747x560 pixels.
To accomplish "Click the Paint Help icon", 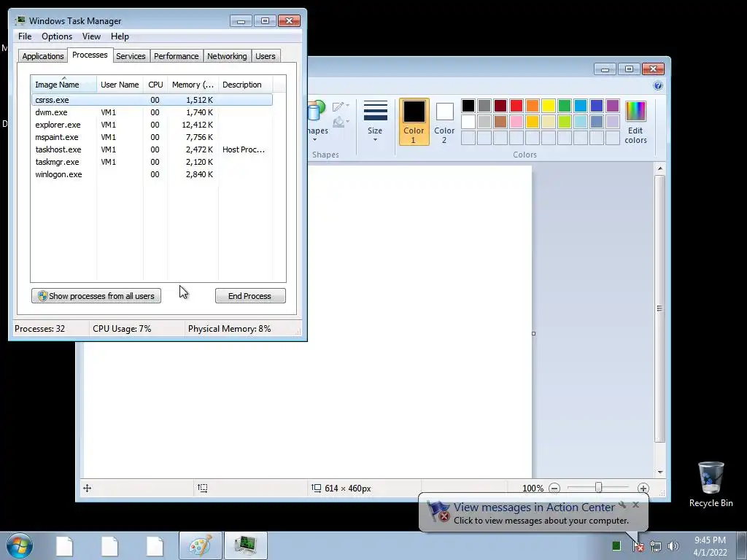I will click(658, 86).
